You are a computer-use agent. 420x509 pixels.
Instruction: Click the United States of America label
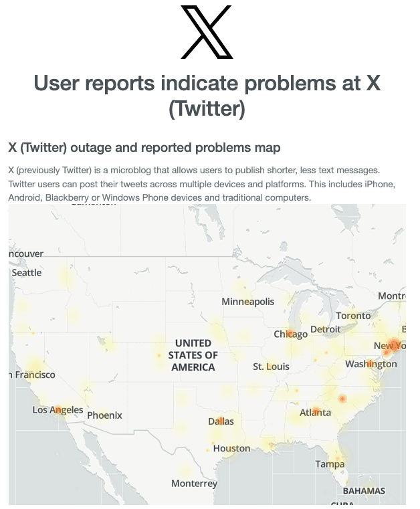(193, 355)
